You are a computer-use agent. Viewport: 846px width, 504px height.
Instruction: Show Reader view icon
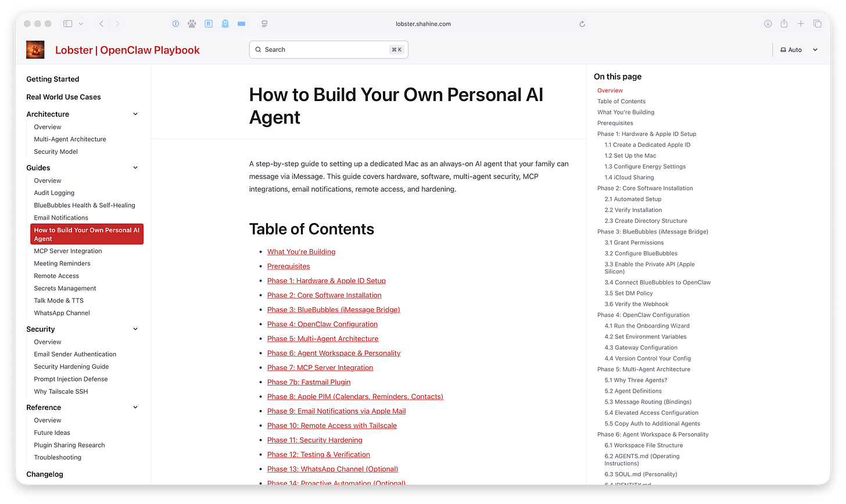click(x=264, y=24)
